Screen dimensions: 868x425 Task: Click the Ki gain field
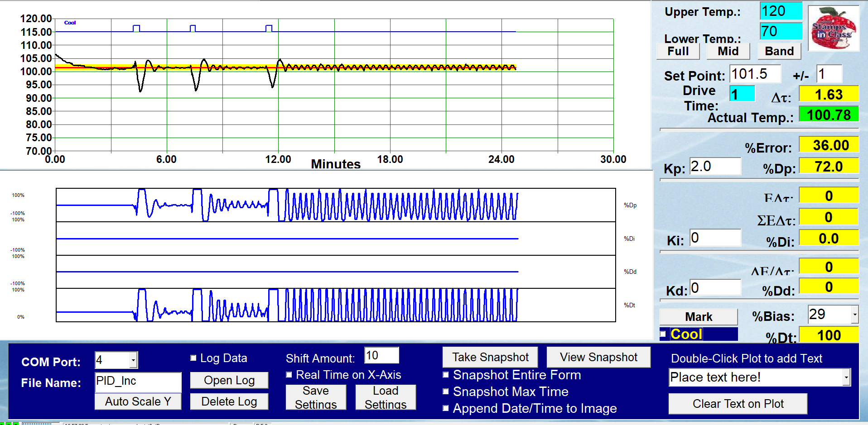[715, 238]
